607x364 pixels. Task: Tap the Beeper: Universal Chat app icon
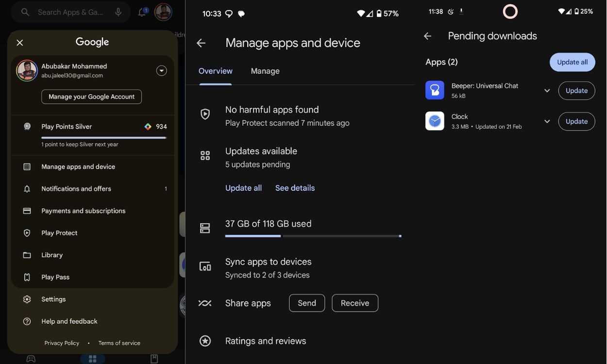(x=434, y=89)
